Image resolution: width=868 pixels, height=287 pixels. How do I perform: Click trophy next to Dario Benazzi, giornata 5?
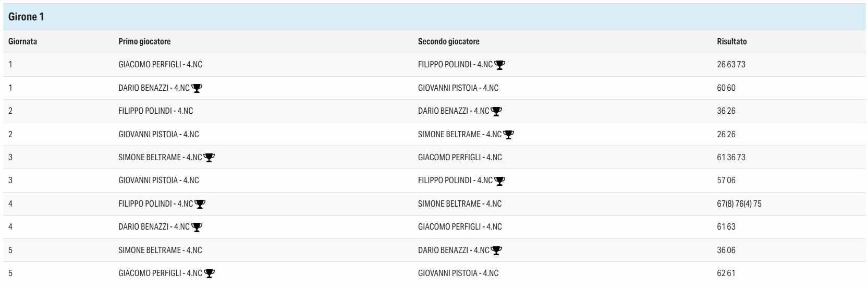click(496, 250)
